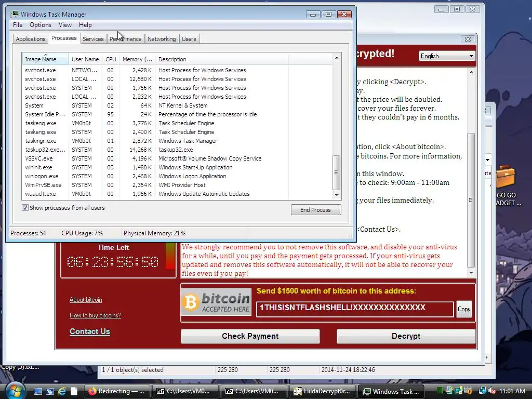Screen dimensions: 532x399
Task: Click the time-left color gradient bar
Action: (x=170, y=257)
